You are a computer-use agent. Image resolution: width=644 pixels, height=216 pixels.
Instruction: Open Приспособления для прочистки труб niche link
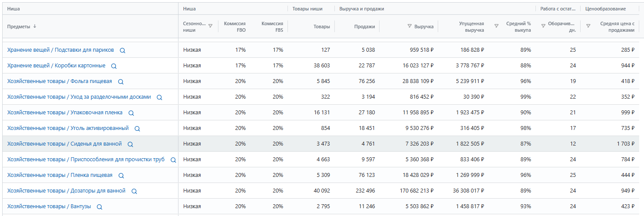point(86,160)
